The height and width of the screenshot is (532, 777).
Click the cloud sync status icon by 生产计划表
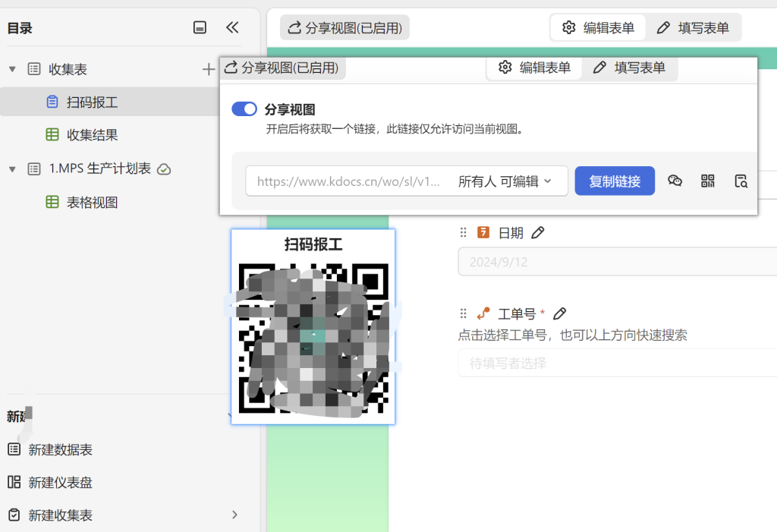tap(164, 169)
